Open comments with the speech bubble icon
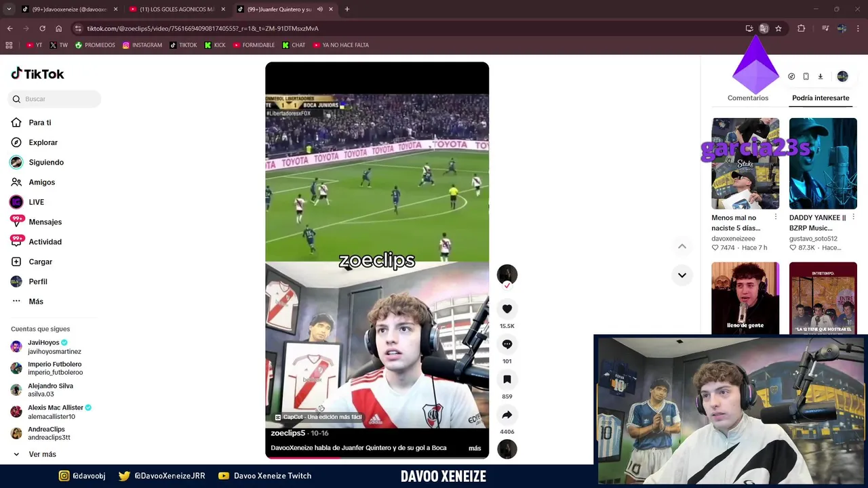 pyautogui.click(x=507, y=344)
